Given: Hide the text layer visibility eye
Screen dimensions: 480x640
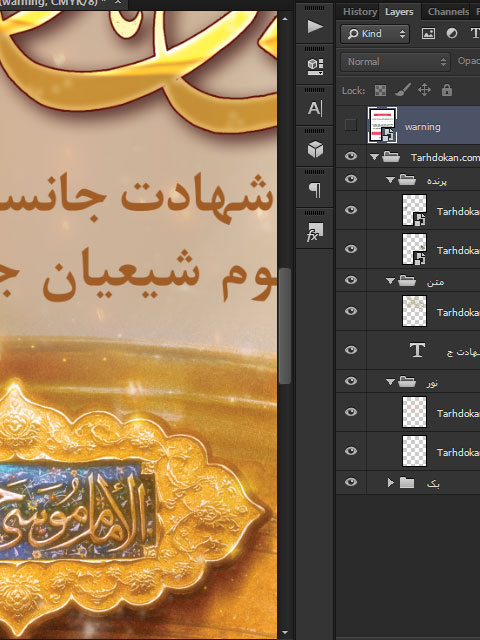Looking at the screenshot, I should pos(351,350).
